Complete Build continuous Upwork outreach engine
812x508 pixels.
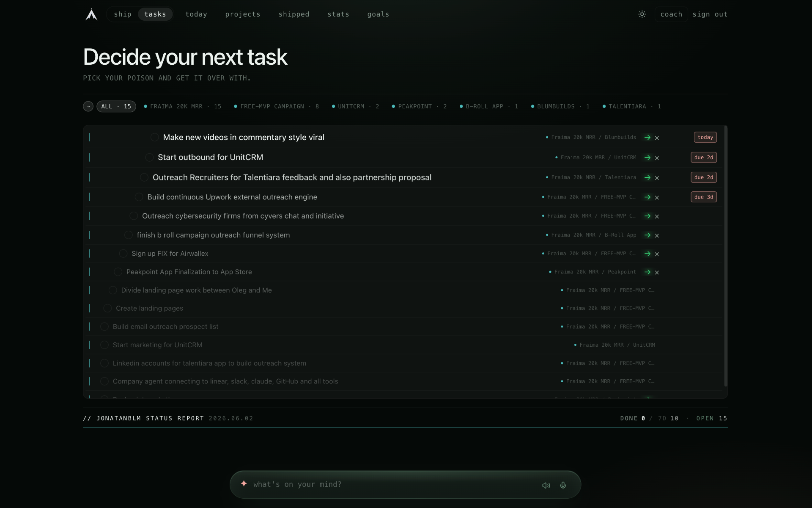click(x=139, y=197)
